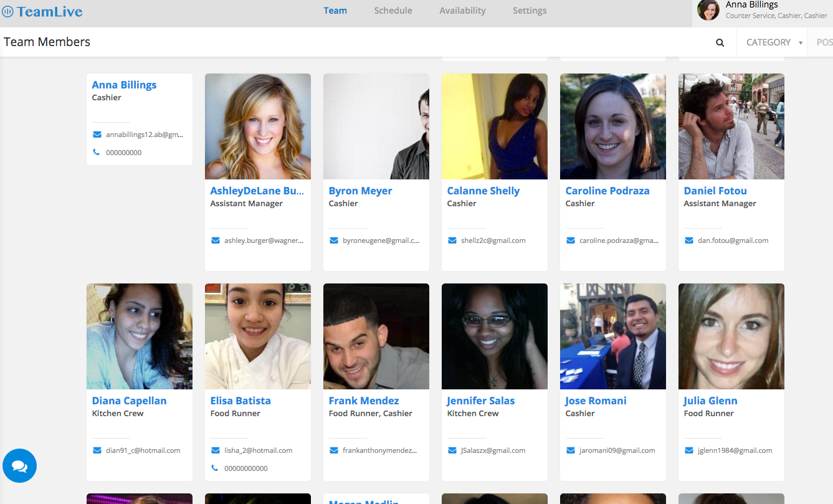
Task: Click email icon beside shellz2c address
Action: coord(452,240)
